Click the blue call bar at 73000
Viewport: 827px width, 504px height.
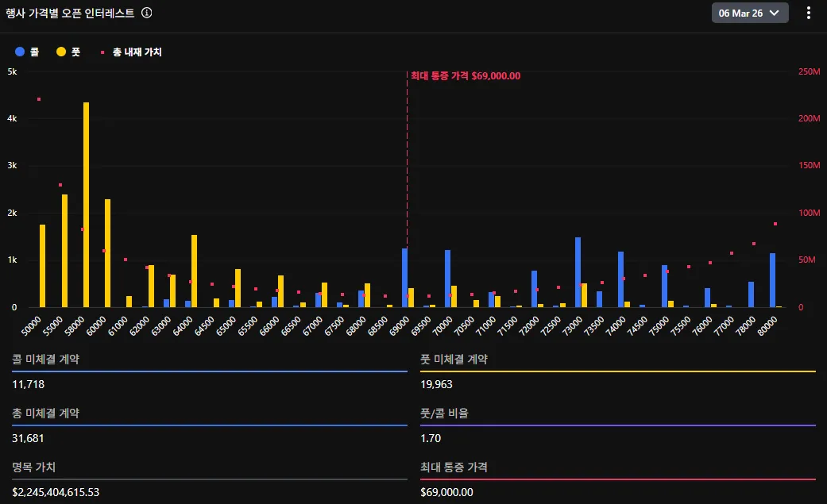pos(578,272)
